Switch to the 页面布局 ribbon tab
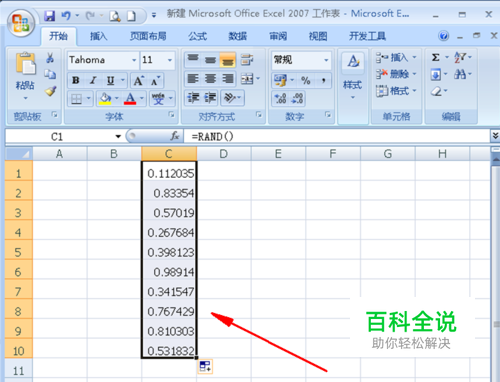 [x=148, y=36]
